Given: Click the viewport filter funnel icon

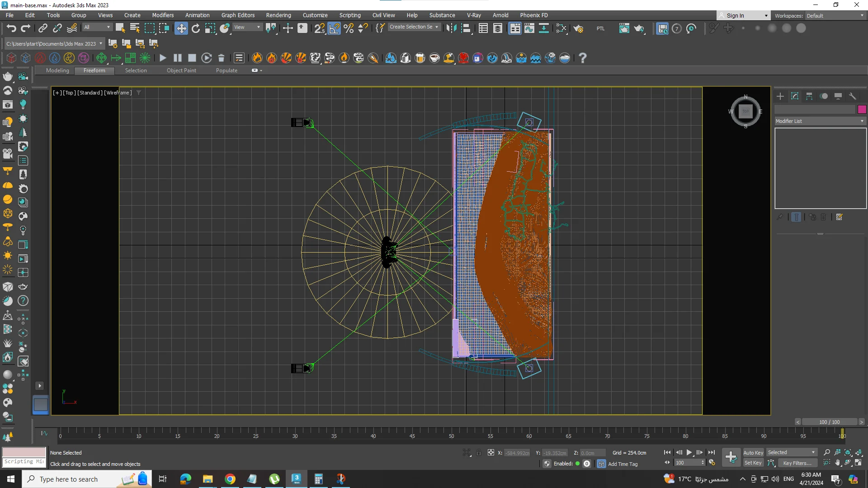Looking at the screenshot, I should tap(139, 93).
